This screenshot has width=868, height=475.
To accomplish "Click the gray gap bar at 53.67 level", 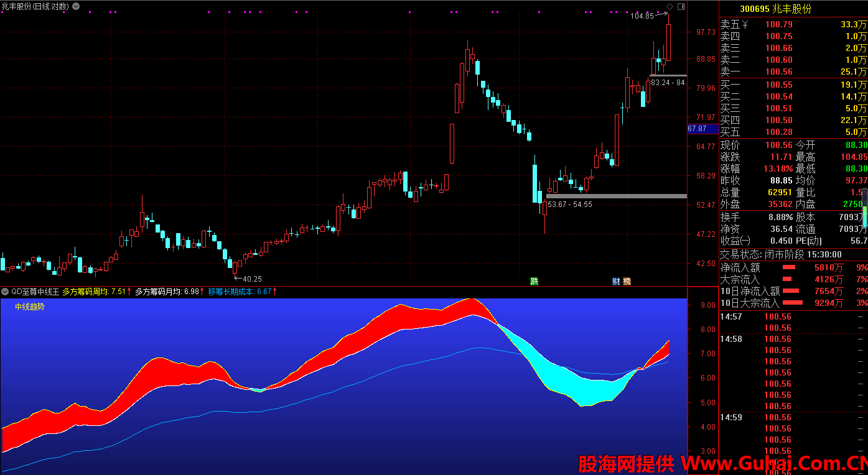I will (x=617, y=196).
